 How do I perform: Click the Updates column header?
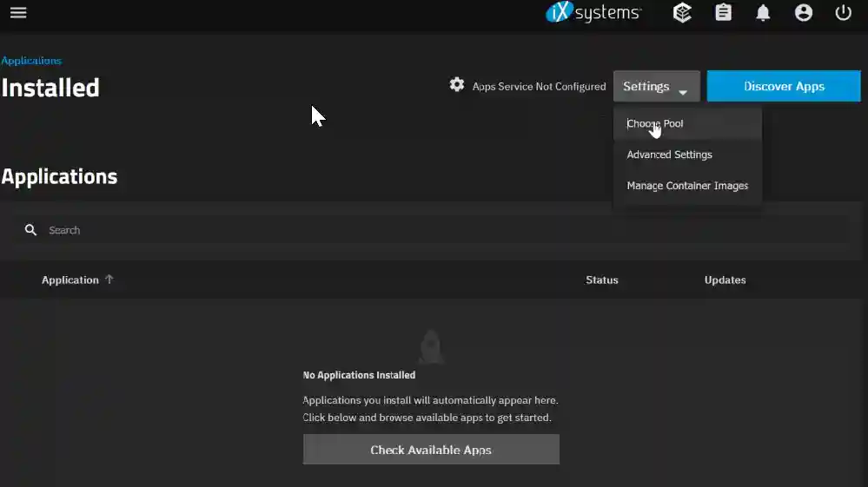tap(725, 280)
